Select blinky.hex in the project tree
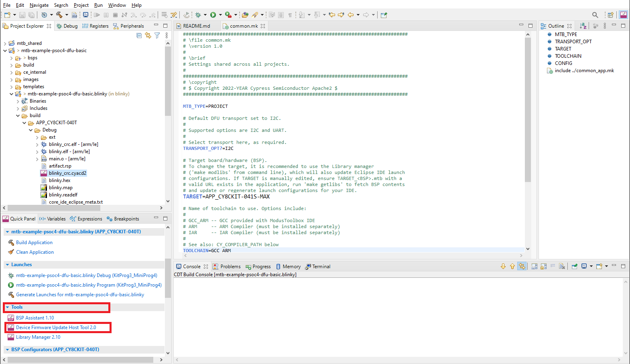630x364 pixels. pos(59,180)
